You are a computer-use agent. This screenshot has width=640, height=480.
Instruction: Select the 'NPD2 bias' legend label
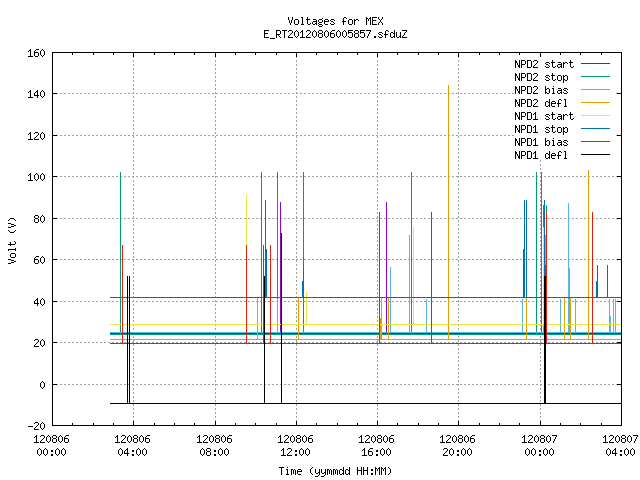pyautogui.click(x=541, y=90)
